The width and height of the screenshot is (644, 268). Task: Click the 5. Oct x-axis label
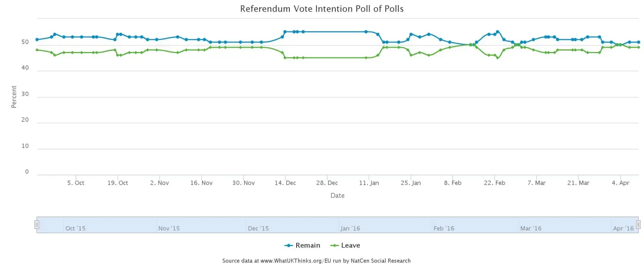[76, 183]
